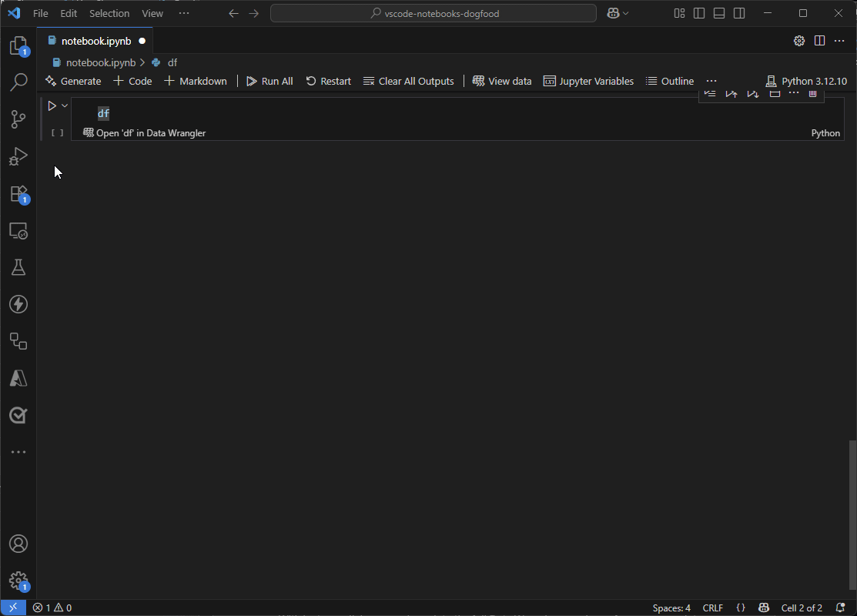Split the df cell
This screenshot has height=616, width=857.
(775, 94)
